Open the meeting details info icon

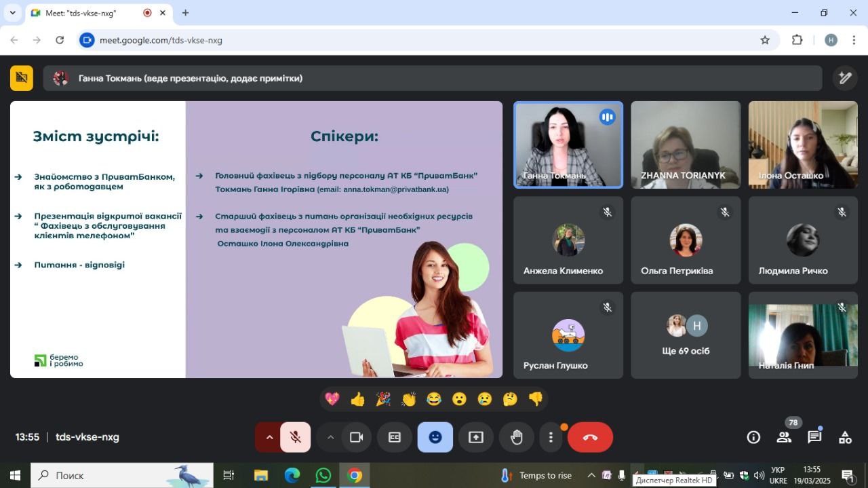[x=753, y=438]
